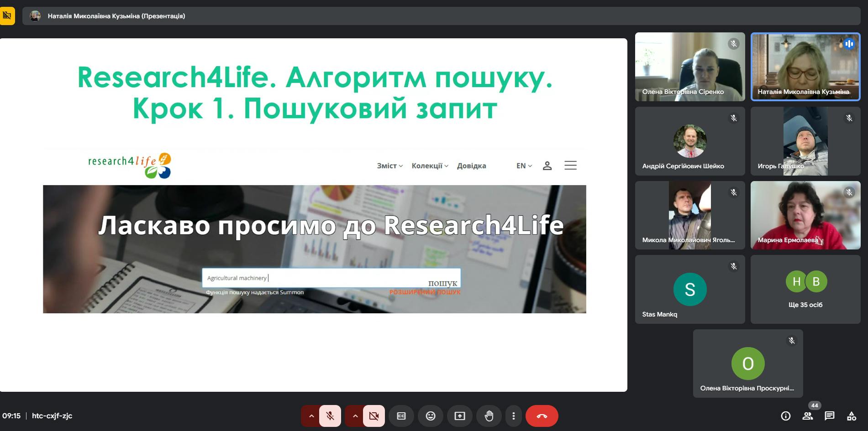This screenshot has width=868, height=431.
Task: Select Марина Ермолаева video tile
Action: pos(805,215)
